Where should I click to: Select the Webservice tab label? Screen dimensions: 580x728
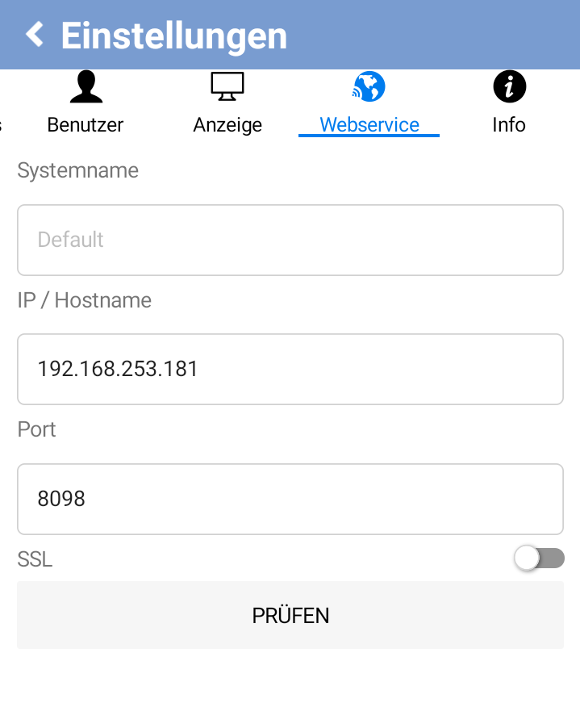point(369,125)
